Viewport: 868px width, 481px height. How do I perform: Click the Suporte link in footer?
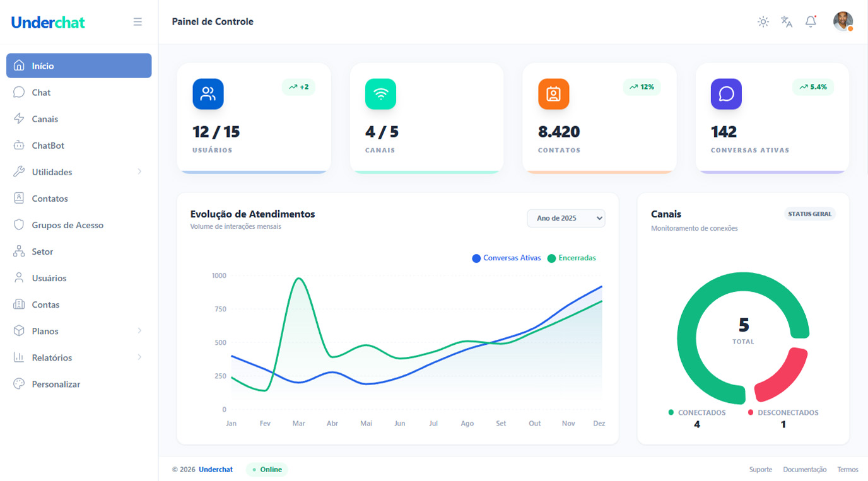pyautogui.click(x=760, y=470)
